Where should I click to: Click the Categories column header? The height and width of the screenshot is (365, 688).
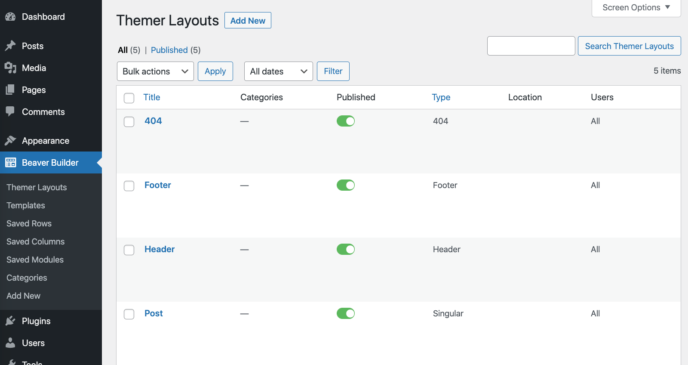pyautogui.click(x=262, y=97)
